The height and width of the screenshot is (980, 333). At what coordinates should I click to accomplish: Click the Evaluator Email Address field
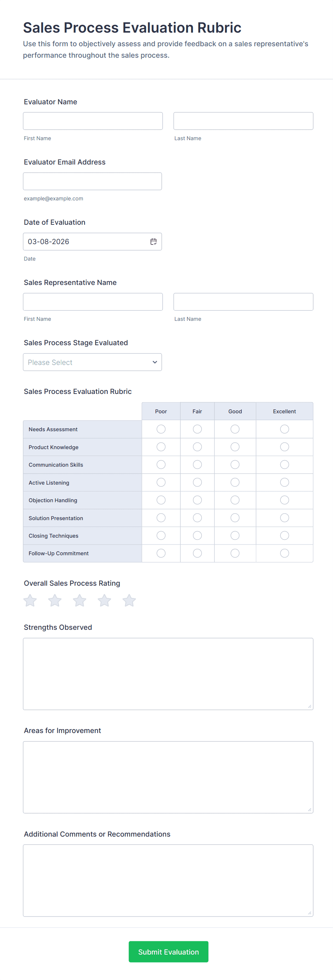[x=92, y=181]
